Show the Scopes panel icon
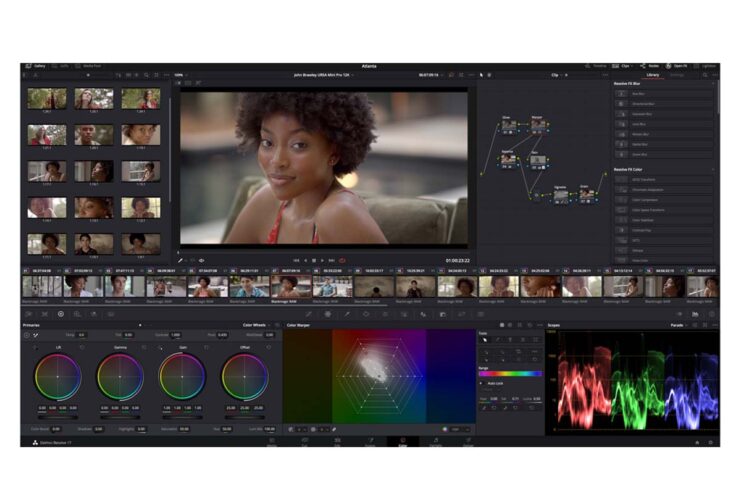Viewport: 741px width, 486px height. 695,314
